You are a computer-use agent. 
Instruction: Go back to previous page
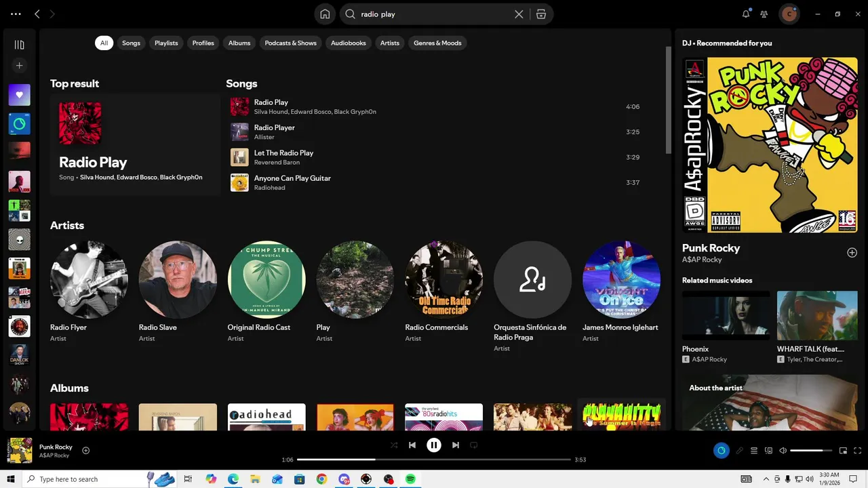click(37, 14)
